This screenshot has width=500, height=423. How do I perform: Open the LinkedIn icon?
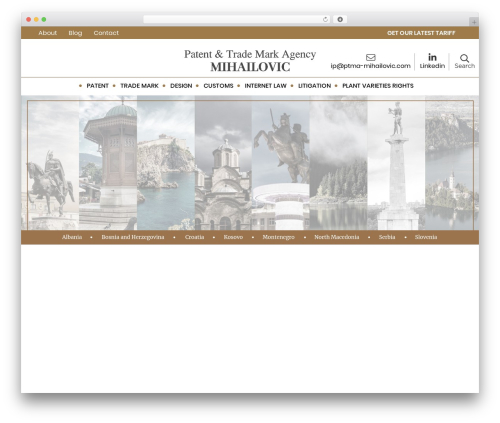tap(432, 57)
